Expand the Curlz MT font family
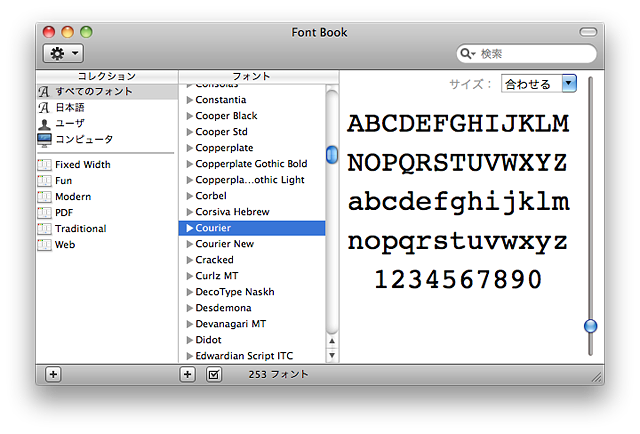Screen dimensions: 640x434 pos(189,276)
